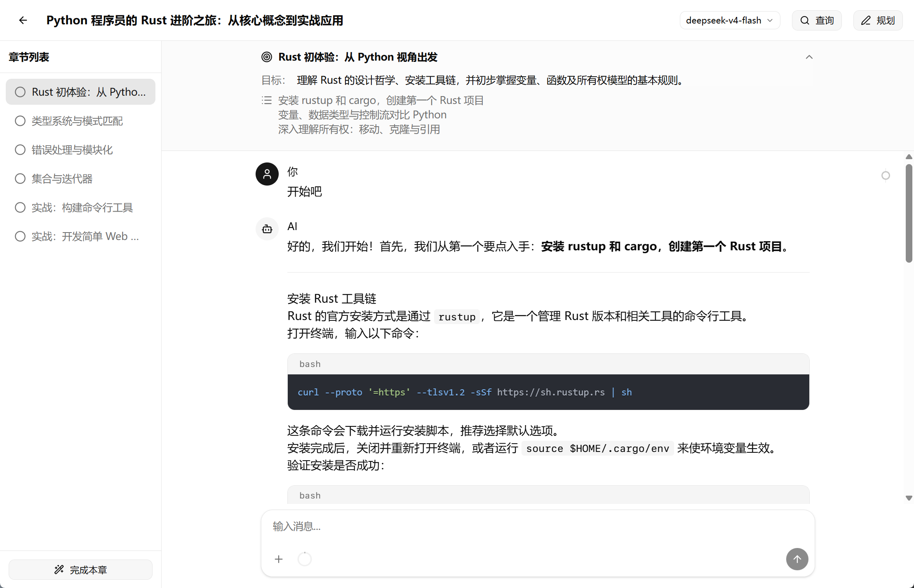Screen dimensions: 914x588
Task: Click the key point 安装 rustup 和 cargo
Action: click(381, 100)
